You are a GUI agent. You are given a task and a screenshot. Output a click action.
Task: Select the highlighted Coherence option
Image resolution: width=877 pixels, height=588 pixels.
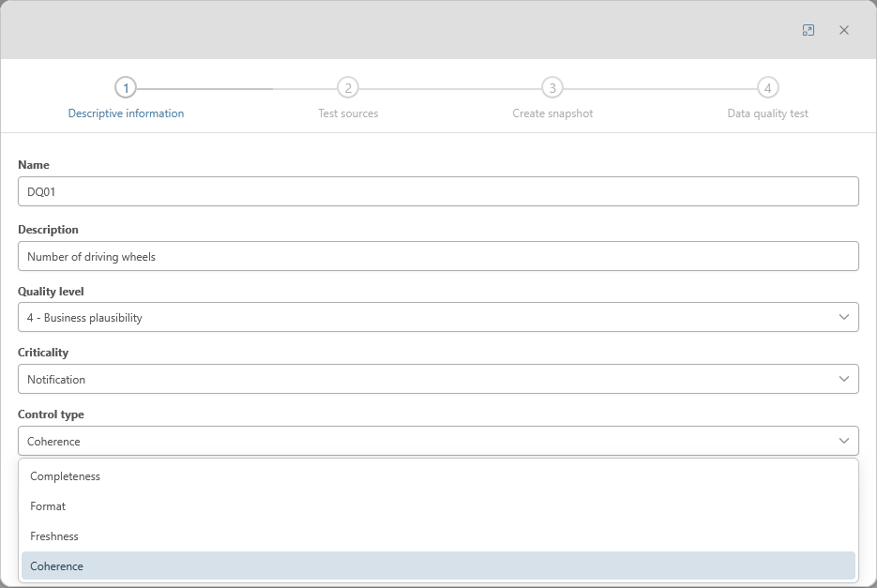[56, 566]
